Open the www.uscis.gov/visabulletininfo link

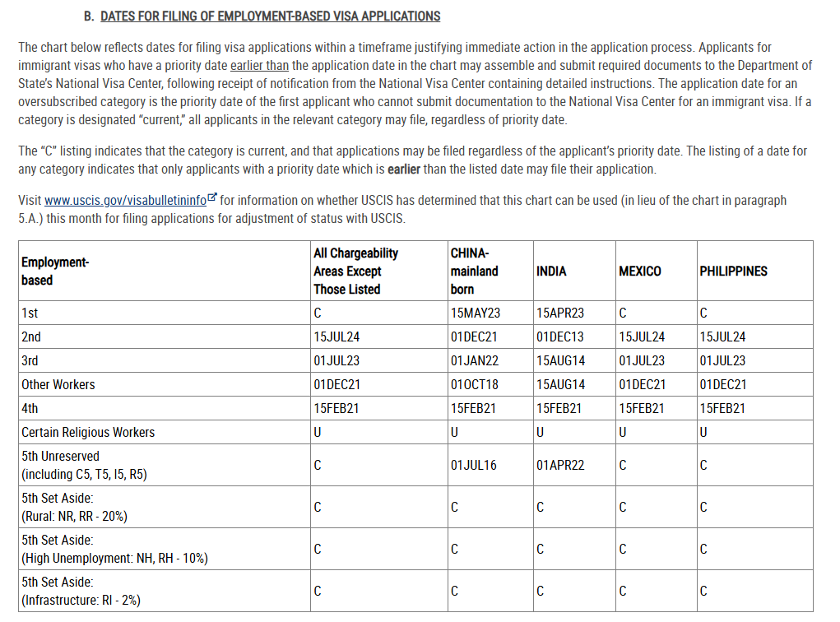[125, 200]
